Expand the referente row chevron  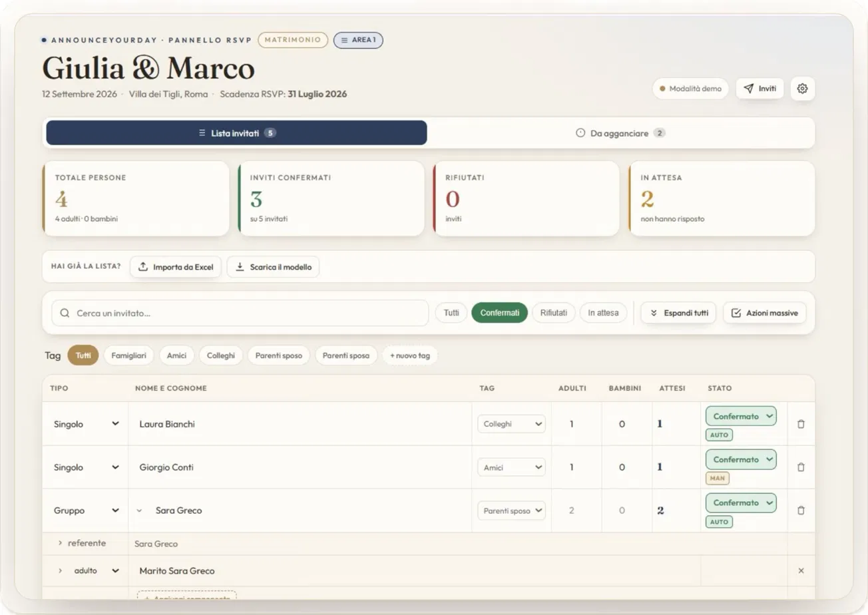pyautogui.click(x=60, y=543)
